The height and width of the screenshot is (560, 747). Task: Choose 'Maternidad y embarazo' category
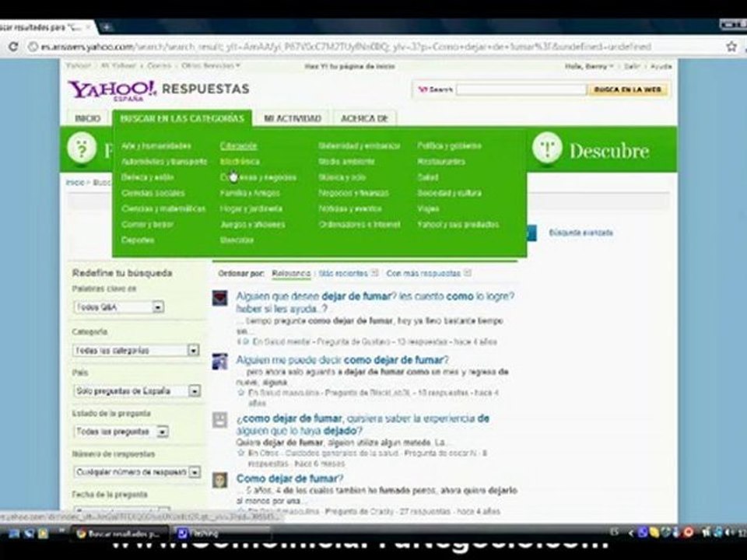tap(359, 145)
